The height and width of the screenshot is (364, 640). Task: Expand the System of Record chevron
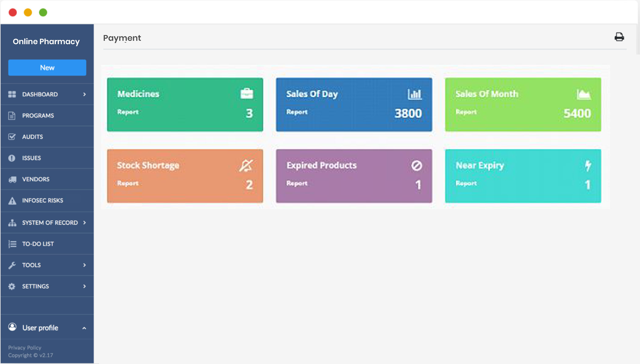(84, 223)
